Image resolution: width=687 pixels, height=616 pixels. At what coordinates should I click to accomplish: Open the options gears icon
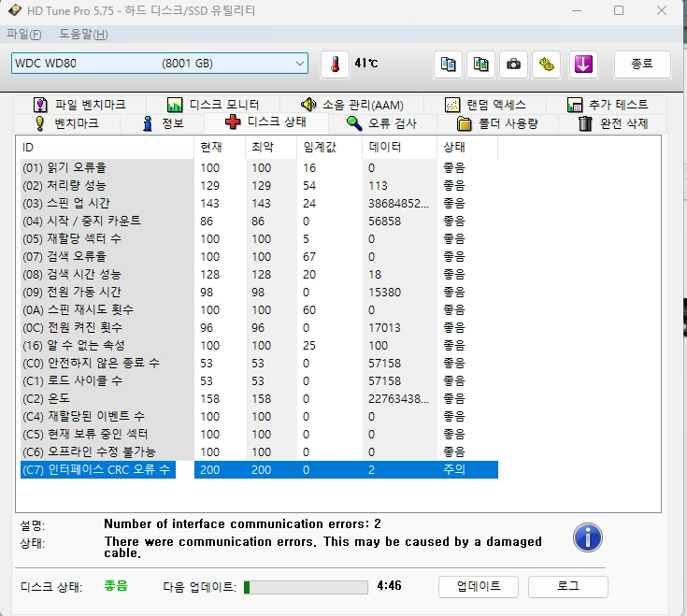tap(547, 64)
